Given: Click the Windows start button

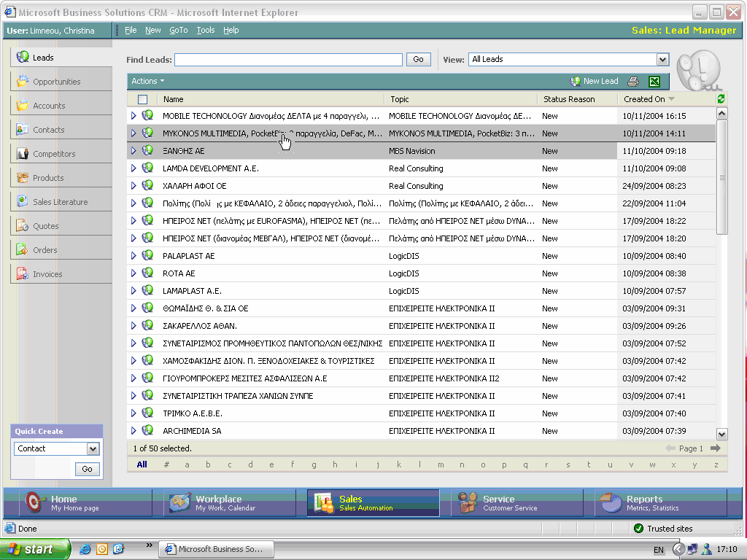Looking at the screenshot, I should [x=34, y=549].
